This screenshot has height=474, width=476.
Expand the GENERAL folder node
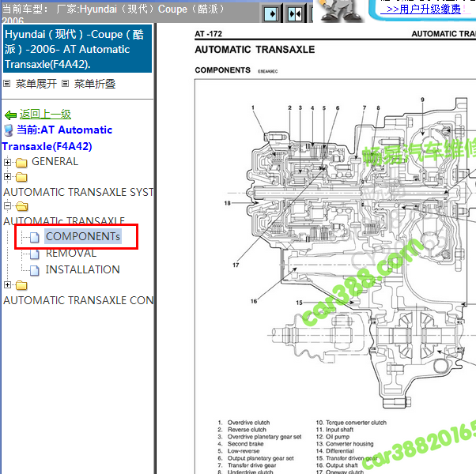[8, 162]
